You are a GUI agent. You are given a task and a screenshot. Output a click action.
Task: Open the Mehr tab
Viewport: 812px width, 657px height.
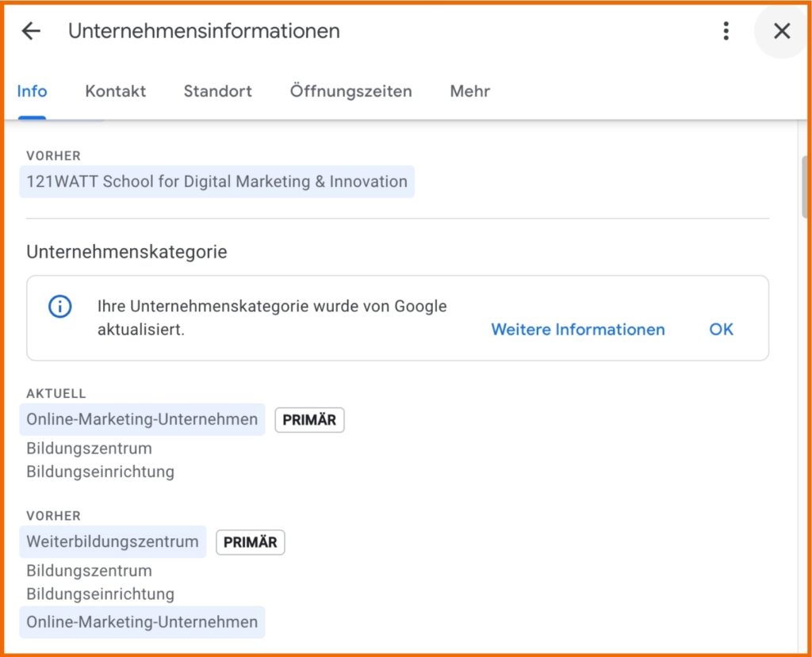(x=469, y=91)
